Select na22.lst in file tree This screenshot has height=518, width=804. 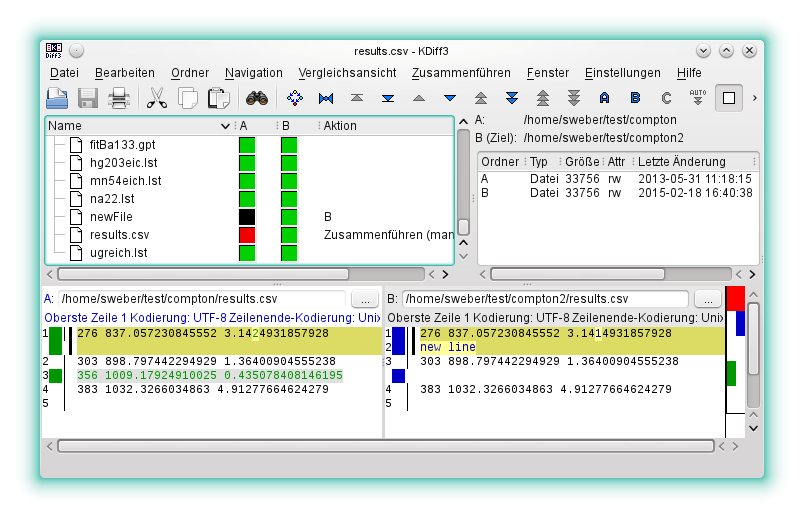pyautogui.click(x=112, y=198)
